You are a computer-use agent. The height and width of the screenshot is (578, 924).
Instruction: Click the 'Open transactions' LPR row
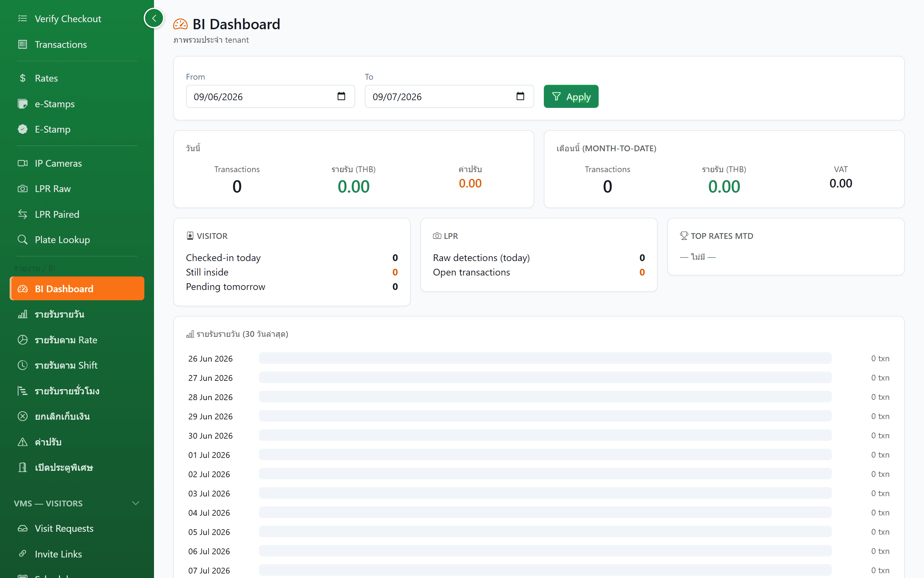coord(539,272)
